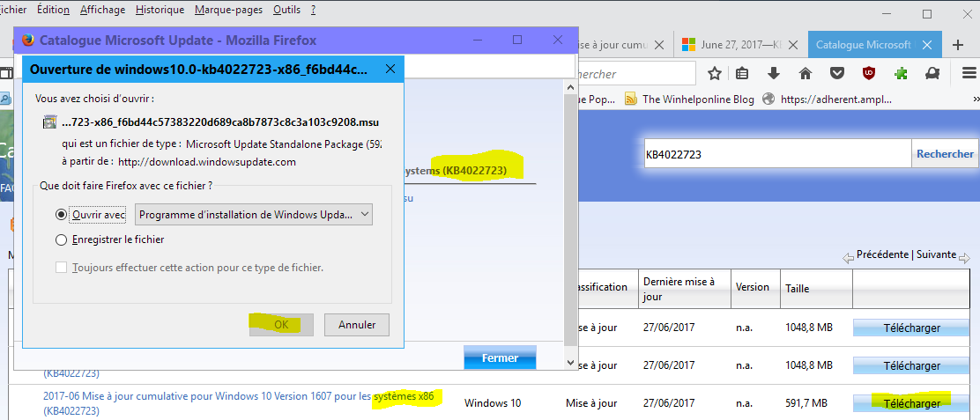The height and width of the screenshot is (420, 980).
Task: Click the green puzzle piece add-on icon
Action: (x=901, y=74)
